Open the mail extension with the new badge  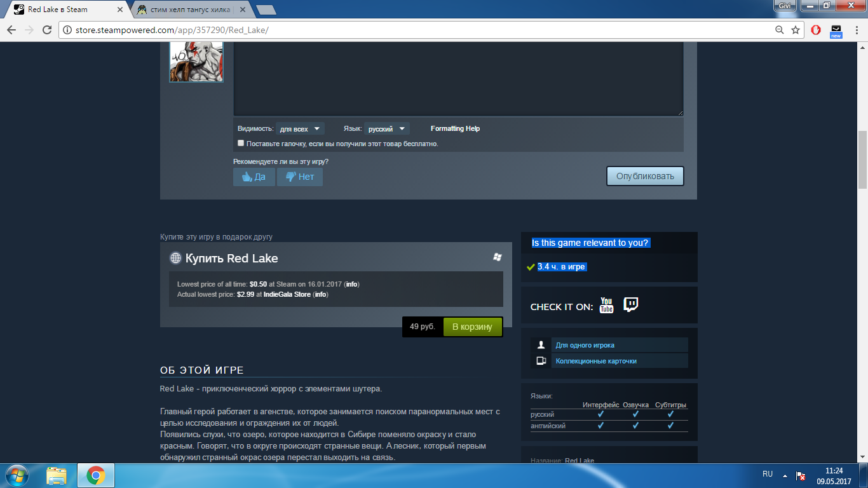click(836, 30)
